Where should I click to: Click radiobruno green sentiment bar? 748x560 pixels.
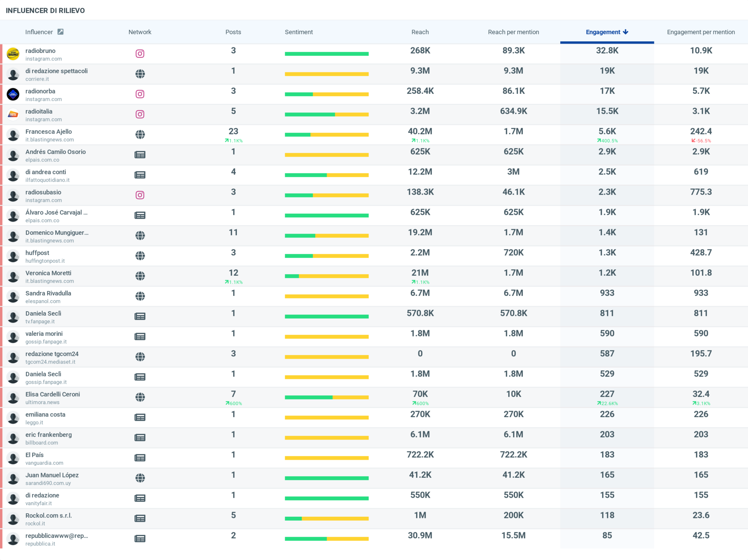pos(326,54)
